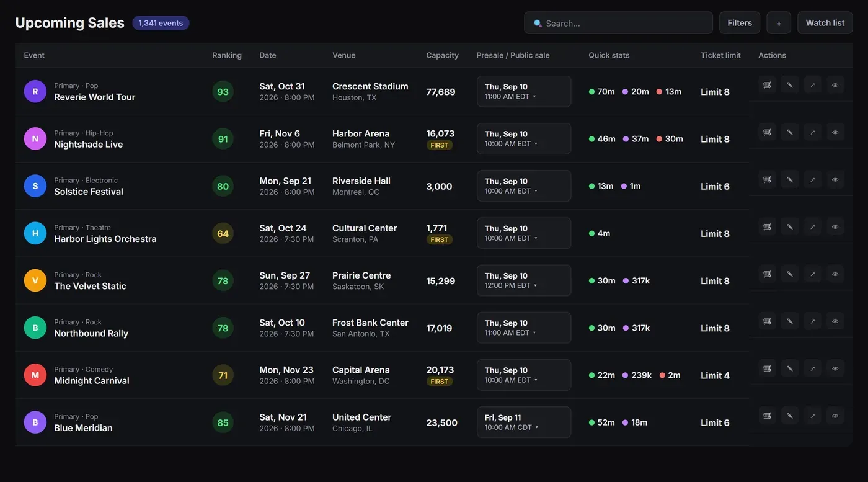The width and height of the screenshot is (868, 482).
Task: Click the Capacity column header
Action: point(442,55)
